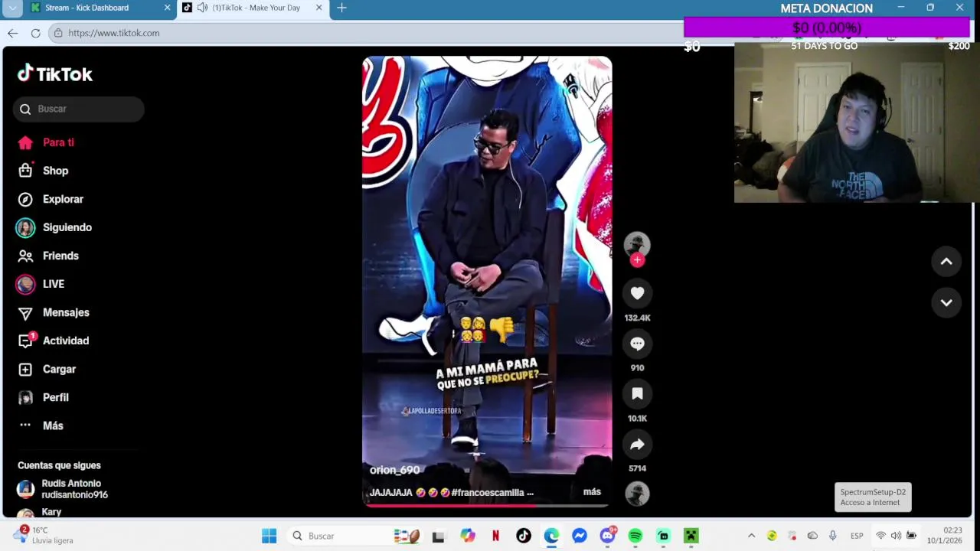Open Messenger from the taskbar
The image size is (980, 551).
[580, 536]
